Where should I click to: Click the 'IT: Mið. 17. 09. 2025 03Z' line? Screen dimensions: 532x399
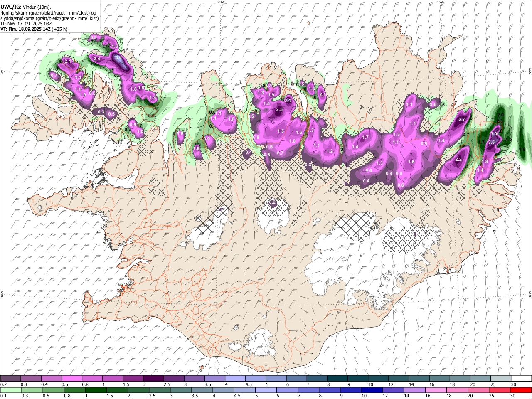26,24
